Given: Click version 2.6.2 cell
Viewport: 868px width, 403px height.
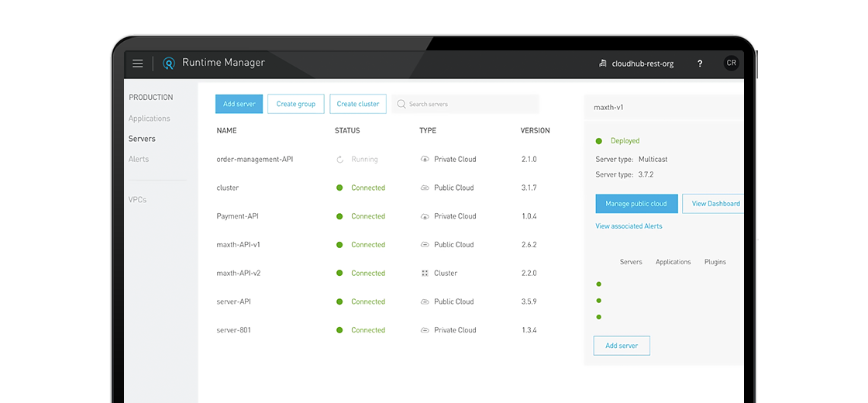Looking at the screenshot, I should pos(529,245).
